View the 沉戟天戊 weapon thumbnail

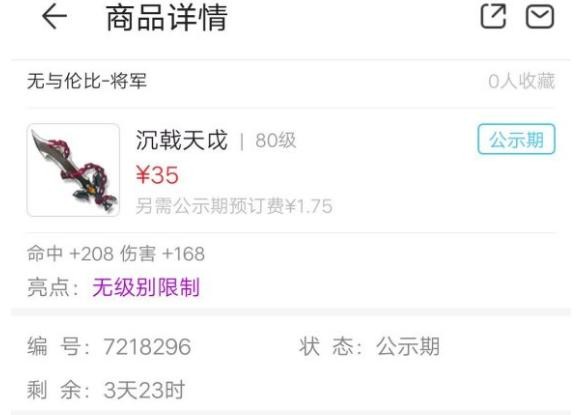(x=73, y=170)
